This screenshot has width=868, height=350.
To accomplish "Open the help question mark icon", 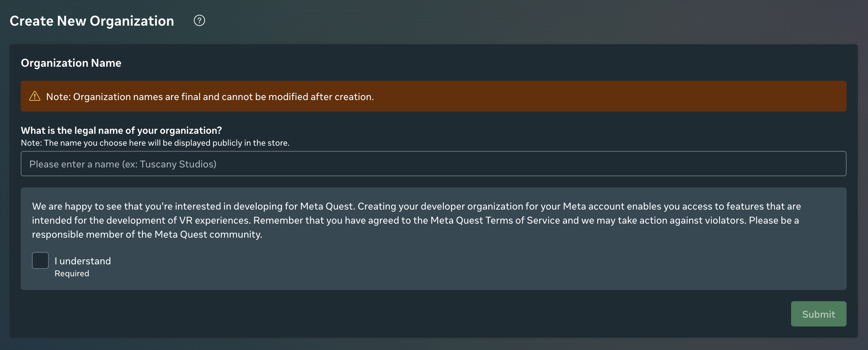I will (x=199, y=21).
